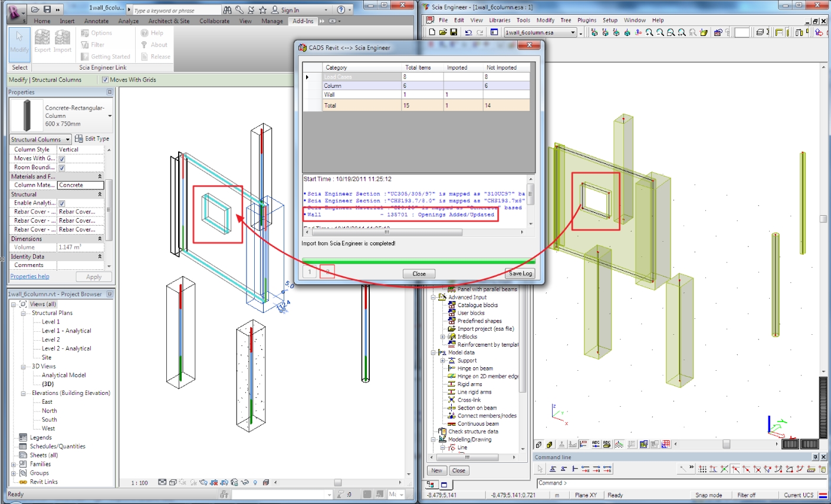Expand the Families node in Project Browser

point(13,464)
